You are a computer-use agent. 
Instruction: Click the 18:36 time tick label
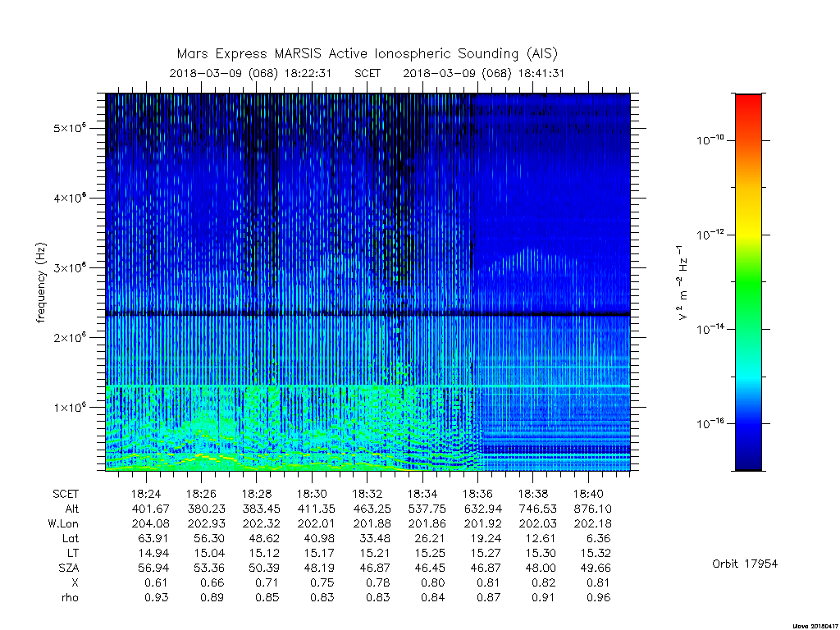click(478, 494)
